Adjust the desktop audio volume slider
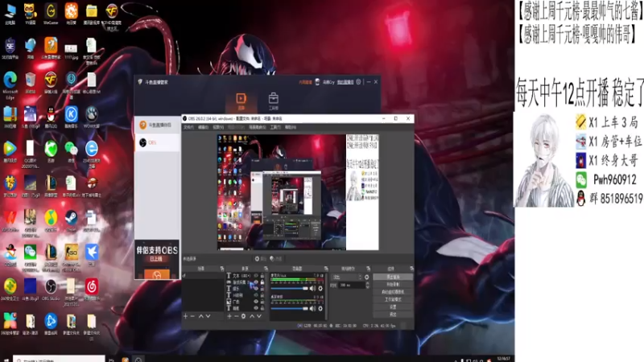Viewport: 644px width, 362px height. pyautogui.click(x=290, y=309)
